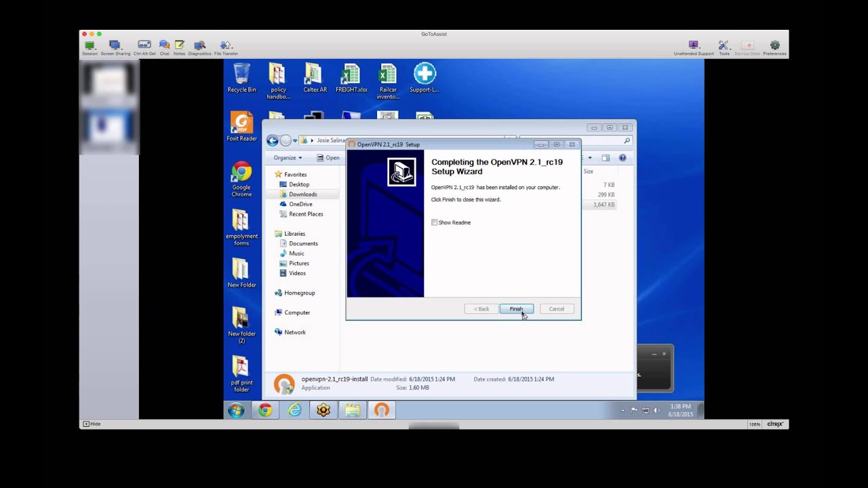This screenshot has width=868, height=488.
Task: Select the file row with 299 KB
Action: pos(599,195)
